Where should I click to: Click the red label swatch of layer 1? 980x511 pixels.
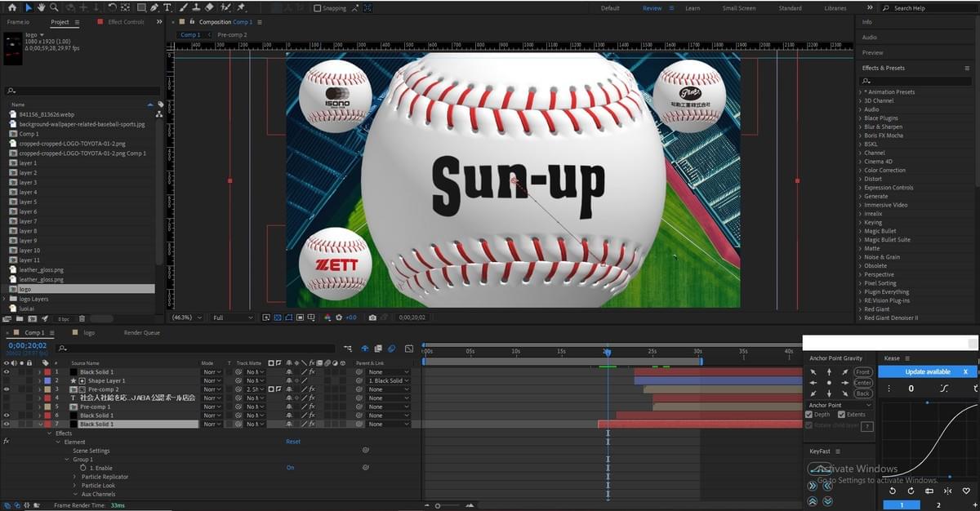48,372
